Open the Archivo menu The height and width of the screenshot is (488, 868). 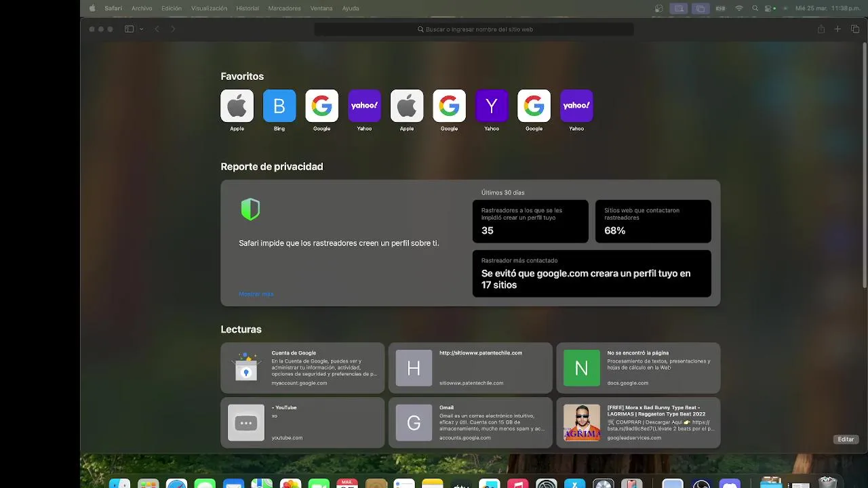click(x=142, y=8)
